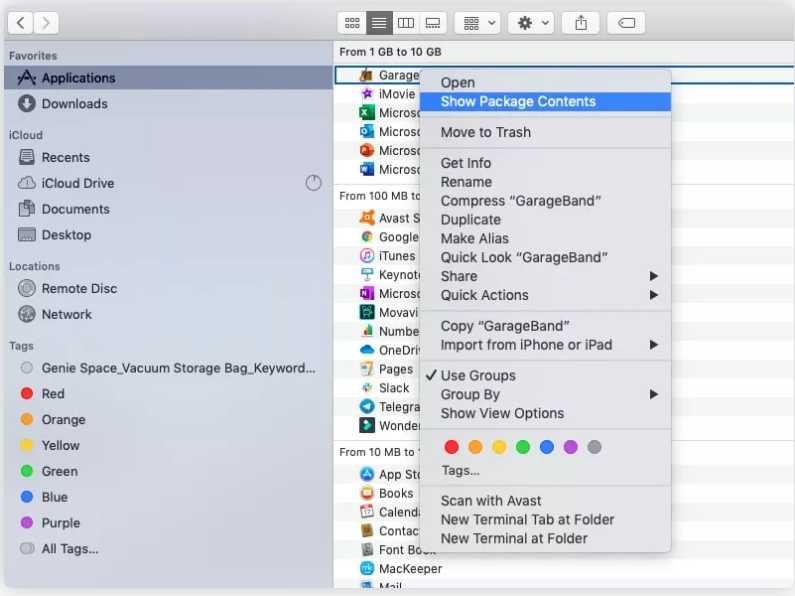Open iCloud Drive in the sidebar

[168, 183]
